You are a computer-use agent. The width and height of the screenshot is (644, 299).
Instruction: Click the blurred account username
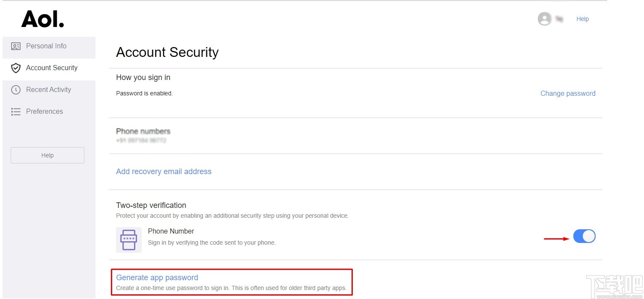click(x=559, y=19)
